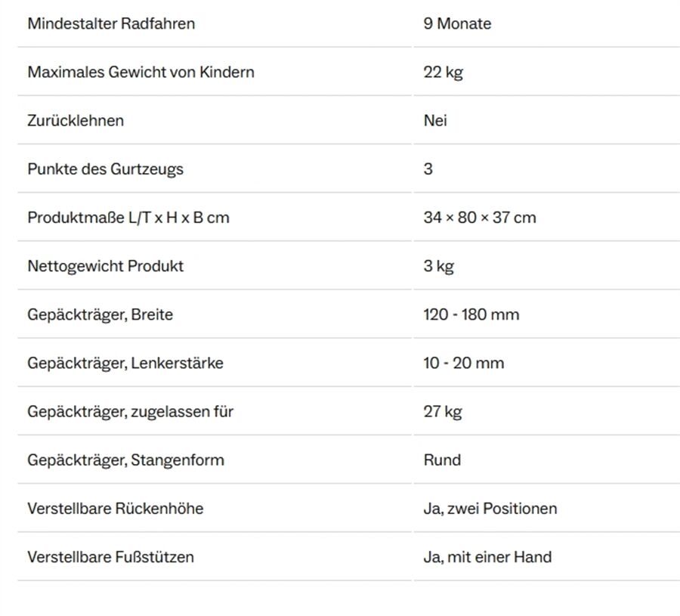Click "Punkte des Gurtzeugs" label
The image size is (680, 616).
coord(105,169)
